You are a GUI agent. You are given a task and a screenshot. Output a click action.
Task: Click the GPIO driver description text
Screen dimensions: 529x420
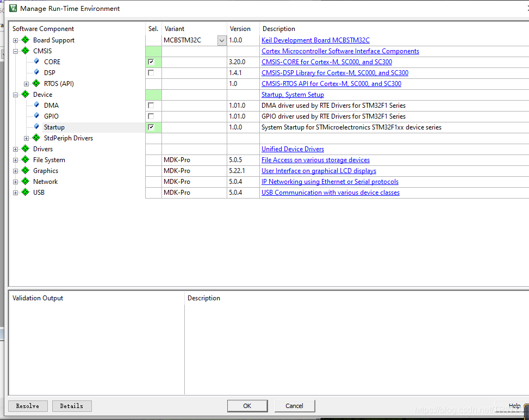click(333, 116)
